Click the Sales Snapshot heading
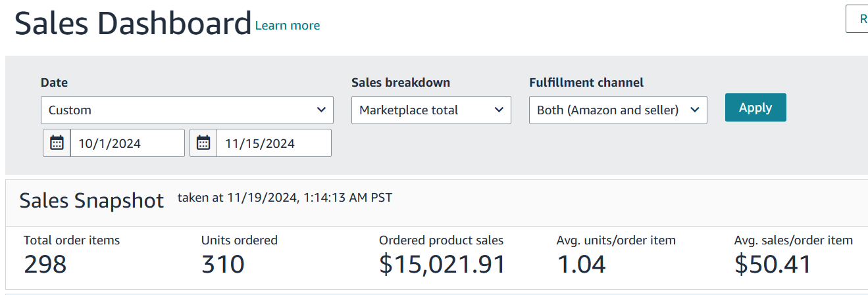 (91, 200)
